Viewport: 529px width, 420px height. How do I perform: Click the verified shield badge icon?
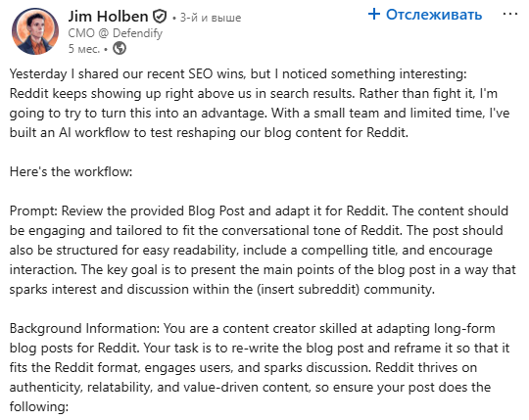click(x=160, y=17)
